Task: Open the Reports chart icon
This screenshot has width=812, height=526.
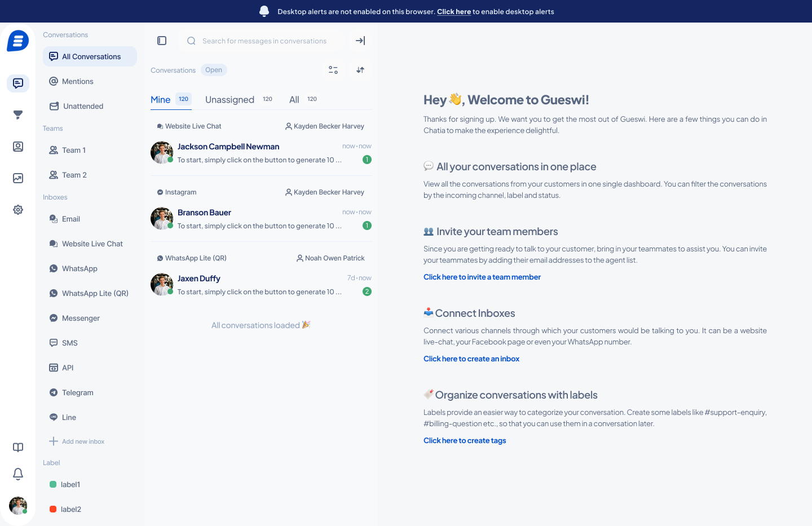Action: 18,178
